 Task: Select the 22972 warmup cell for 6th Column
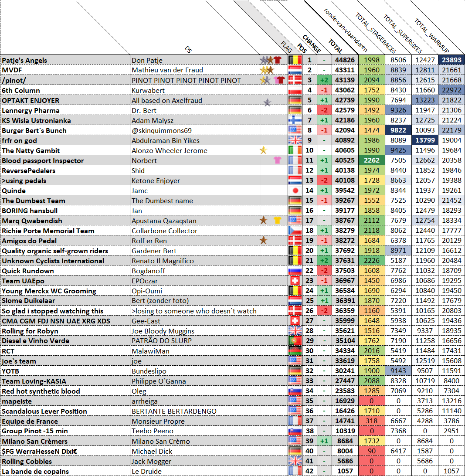(451, 90)
